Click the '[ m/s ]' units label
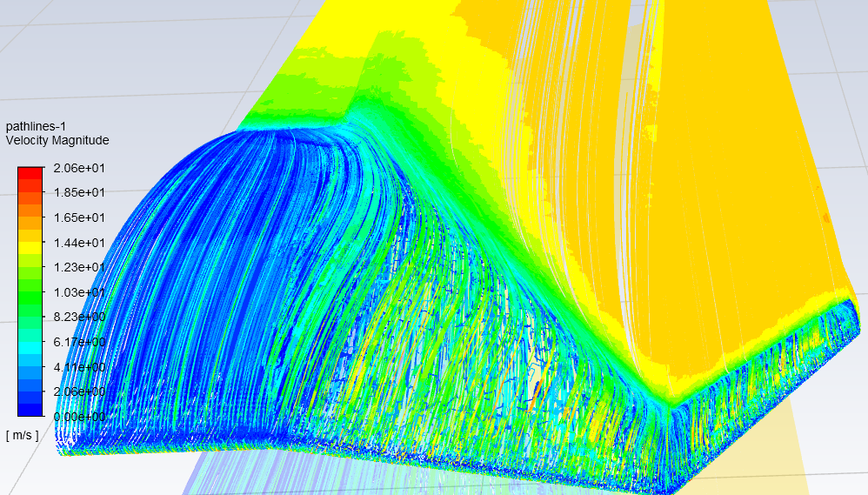This screenshot has width=868, height=495. (x=22, y=435)
